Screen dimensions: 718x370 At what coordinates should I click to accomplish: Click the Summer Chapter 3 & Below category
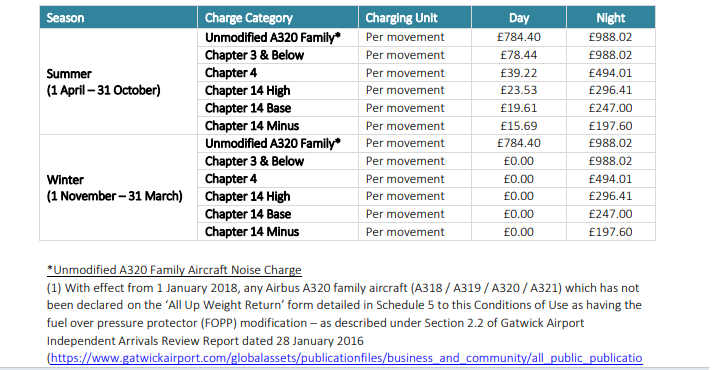click(278, 55)
